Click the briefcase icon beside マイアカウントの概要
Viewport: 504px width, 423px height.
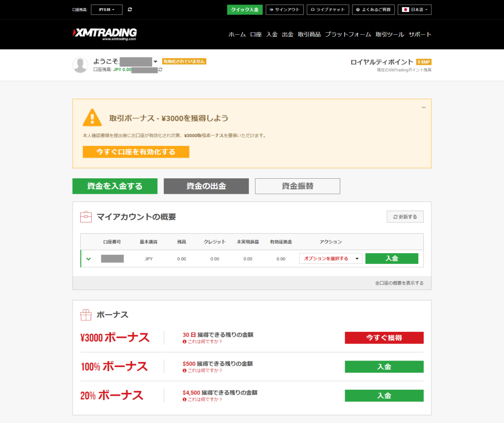(x=86, y=217)
